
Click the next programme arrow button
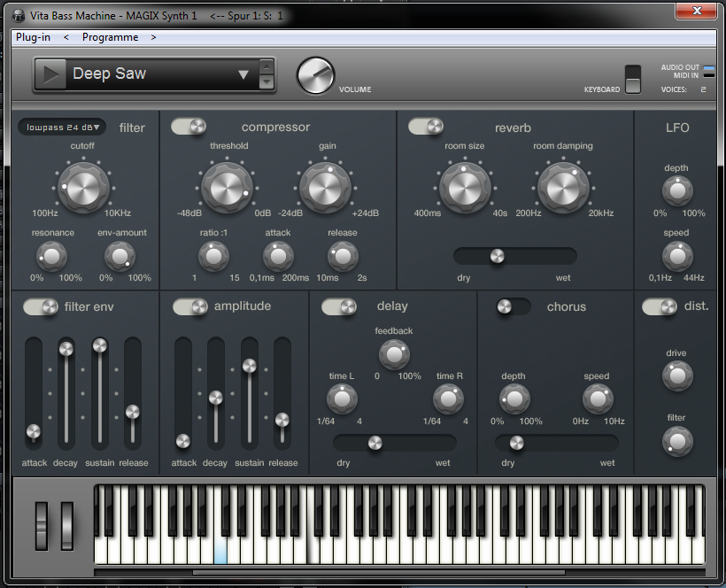(x=154, y=38)
